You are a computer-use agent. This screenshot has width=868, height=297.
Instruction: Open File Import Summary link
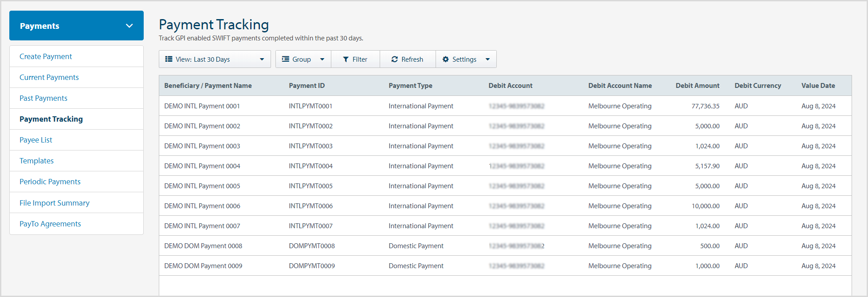coord(55,203)
